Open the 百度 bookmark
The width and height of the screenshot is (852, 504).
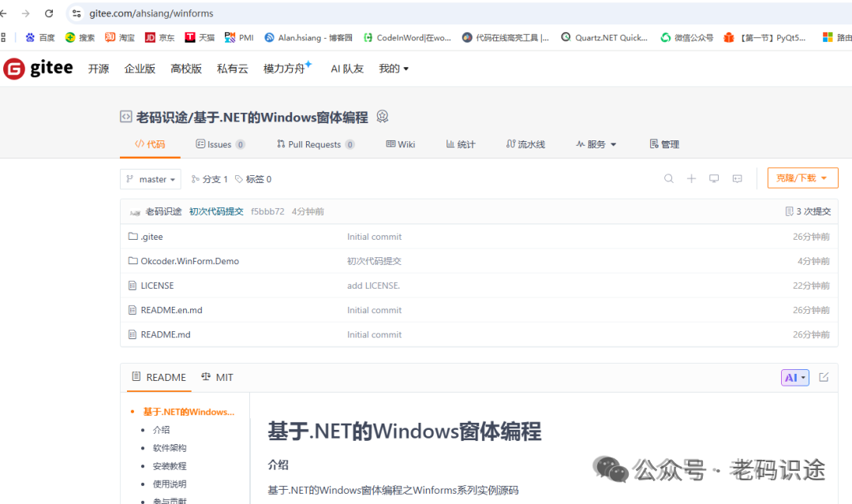click(40, 38)
